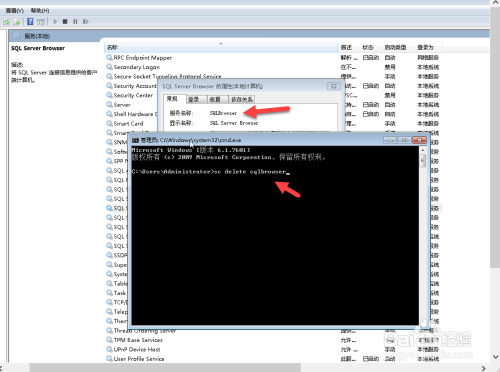The width and height of the screenshot is (500, 372).
Task: Maximize the cmd.exe window
Action: click(x=404, y=140)
